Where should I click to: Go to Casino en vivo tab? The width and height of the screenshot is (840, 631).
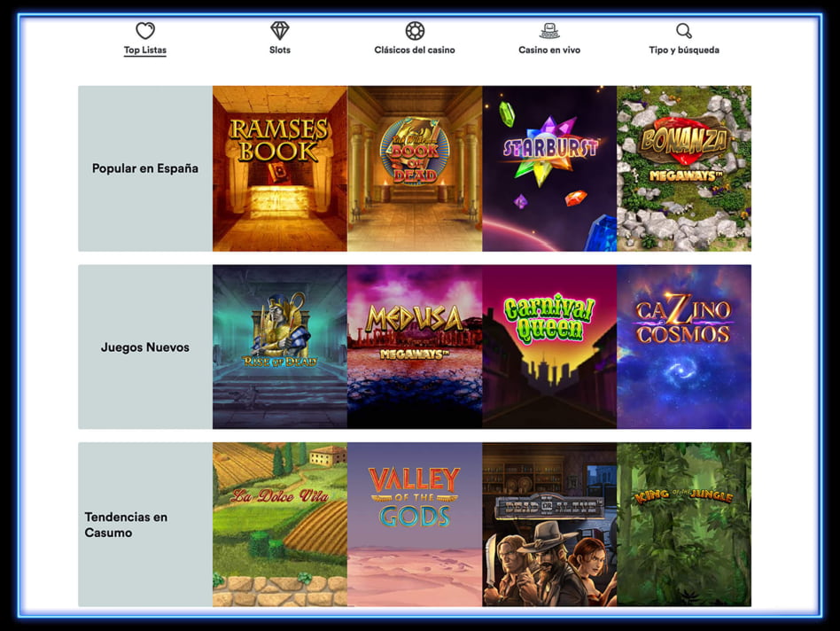coord(549,50)
